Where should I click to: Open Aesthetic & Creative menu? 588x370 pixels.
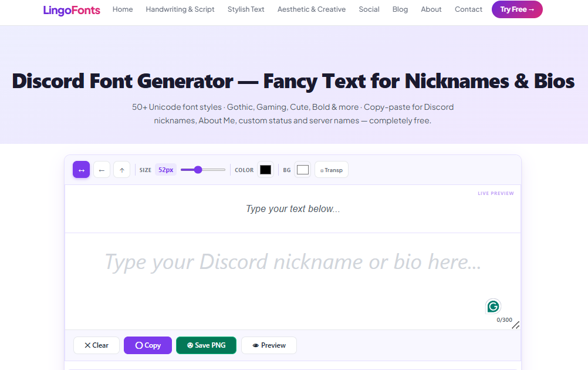tap(312, 9)
